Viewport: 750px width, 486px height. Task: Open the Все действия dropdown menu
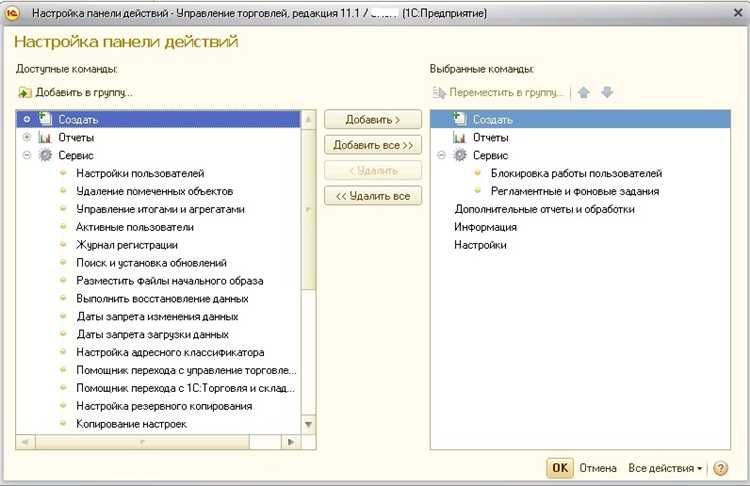[665, 468]
